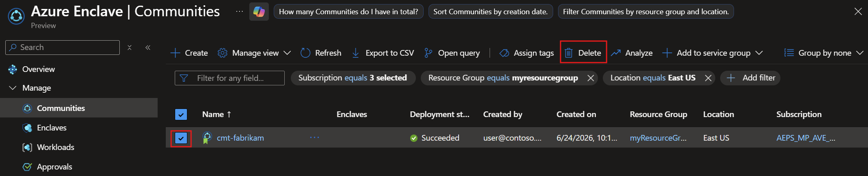Click the 6/24/2026 created-on cell

click(x=587, y=138)
